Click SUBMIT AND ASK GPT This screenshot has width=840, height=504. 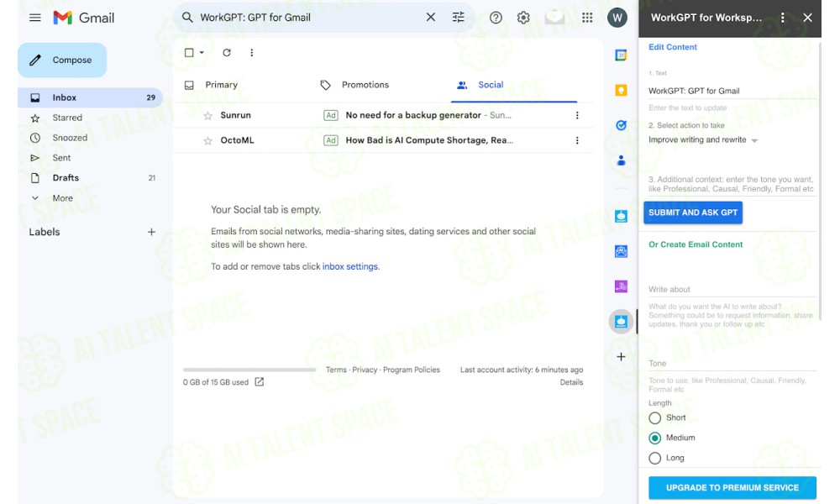click(x=693, y=213)
